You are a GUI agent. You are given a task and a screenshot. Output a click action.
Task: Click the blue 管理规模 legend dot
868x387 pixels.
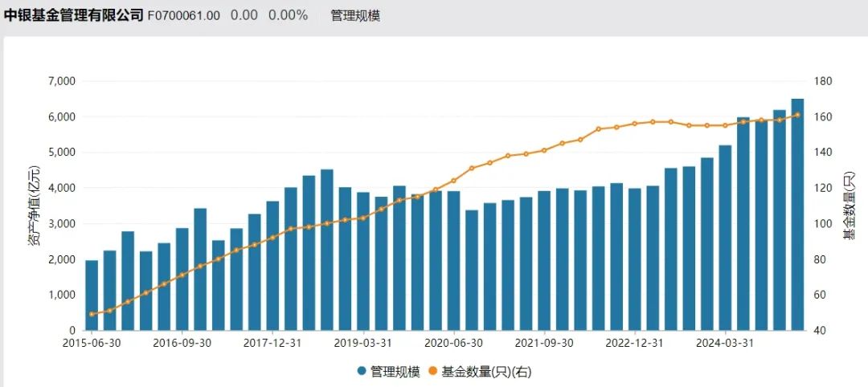pos(362,371)
